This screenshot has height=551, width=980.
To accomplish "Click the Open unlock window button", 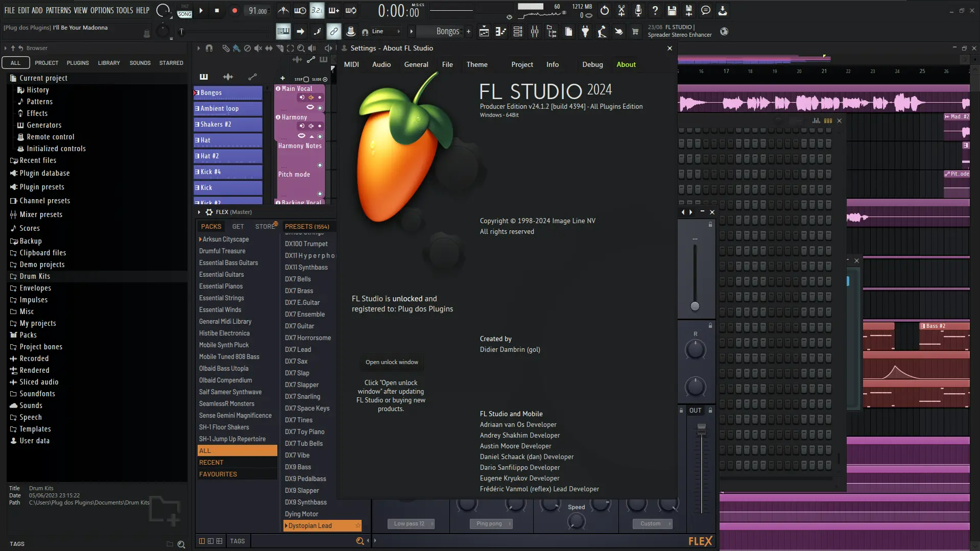I will point(392,362).
